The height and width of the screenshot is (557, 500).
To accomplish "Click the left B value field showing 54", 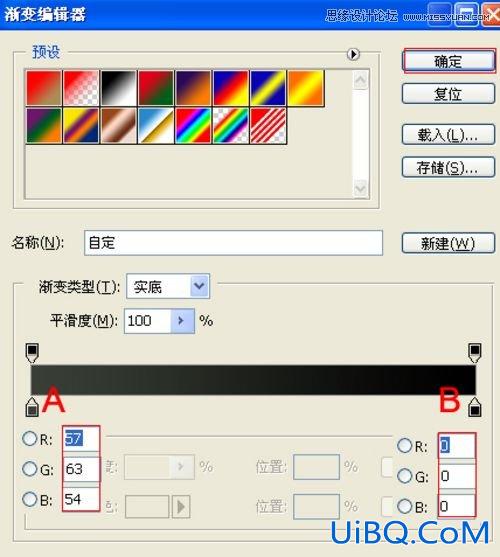I will [81, 499].
